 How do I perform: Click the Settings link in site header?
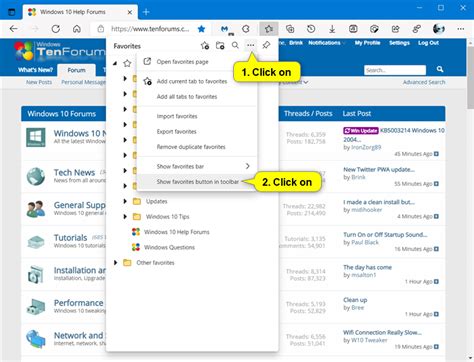tap(399, 43)
